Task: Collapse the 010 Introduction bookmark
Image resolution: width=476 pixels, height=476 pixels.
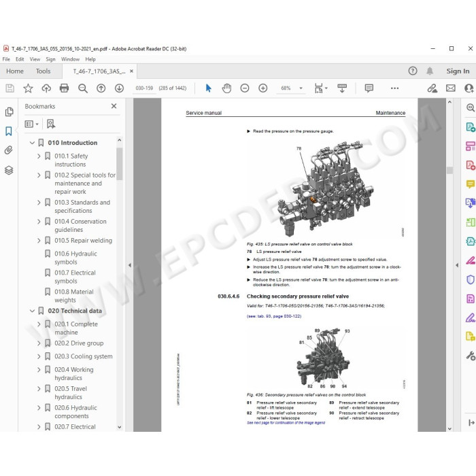Action: coord(32,143)
